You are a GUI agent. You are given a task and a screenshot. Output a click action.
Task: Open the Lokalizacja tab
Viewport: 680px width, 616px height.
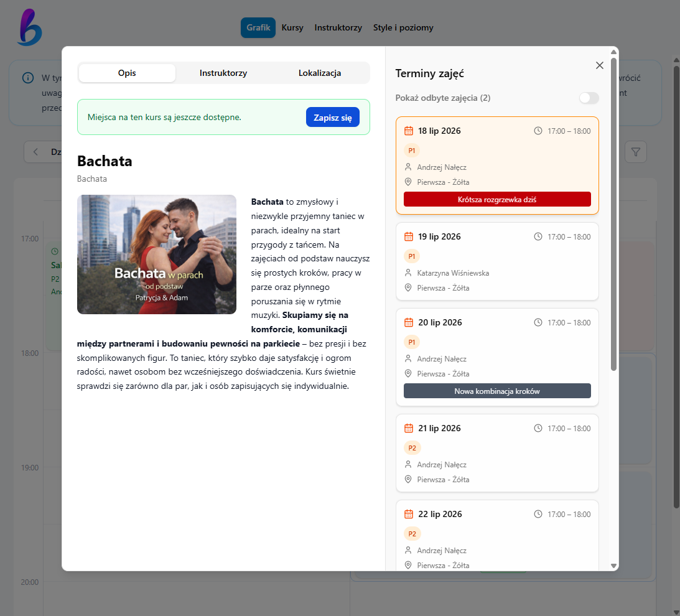[320, 73]
